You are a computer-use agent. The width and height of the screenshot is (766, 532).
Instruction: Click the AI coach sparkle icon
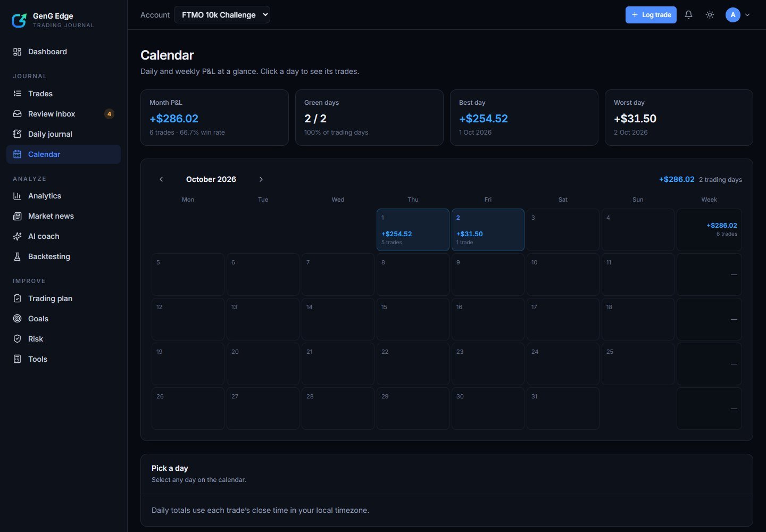17,236
